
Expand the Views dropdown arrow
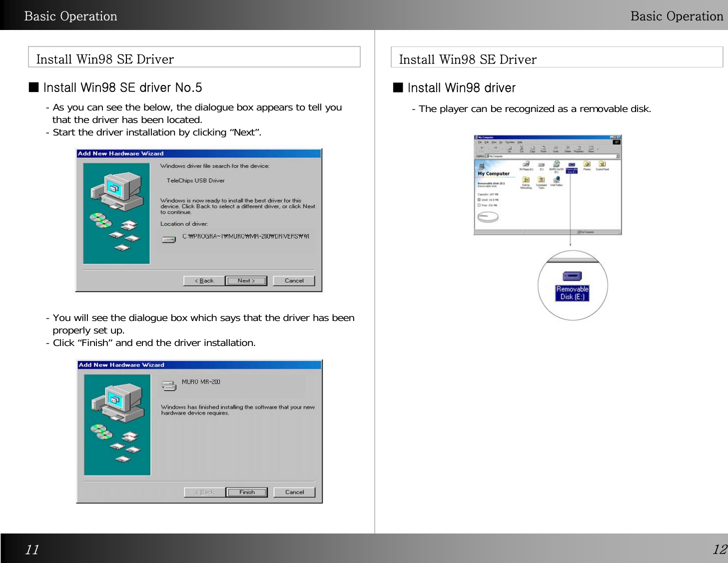598,148
